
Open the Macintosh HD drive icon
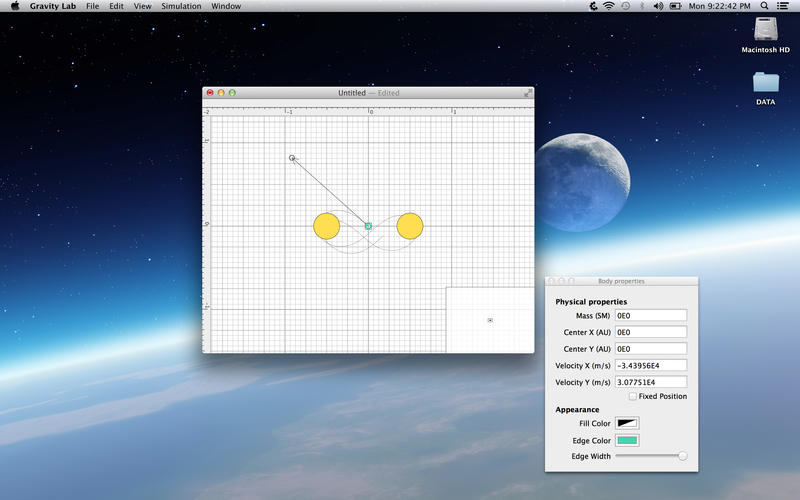point(765,30)
